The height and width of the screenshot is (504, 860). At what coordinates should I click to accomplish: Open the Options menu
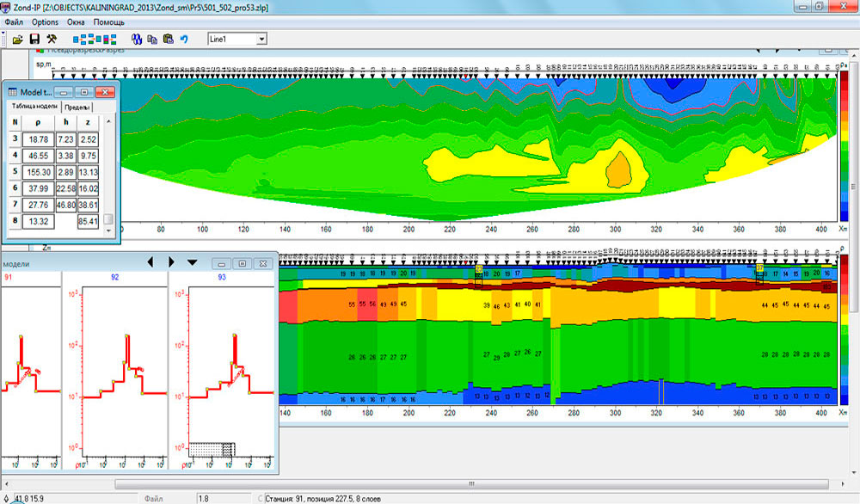[x=46, y=22]
